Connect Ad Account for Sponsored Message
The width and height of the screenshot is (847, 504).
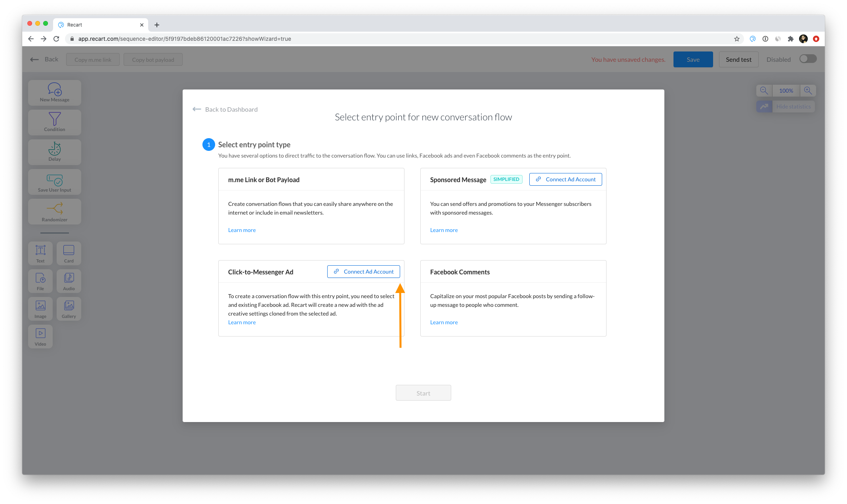point(565,179)
